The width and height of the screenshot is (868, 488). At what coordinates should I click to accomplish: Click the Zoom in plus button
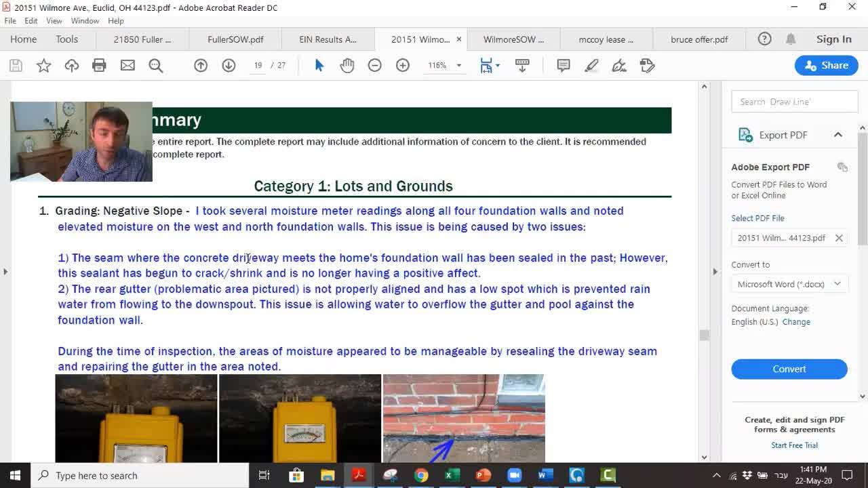coord(403,66)
